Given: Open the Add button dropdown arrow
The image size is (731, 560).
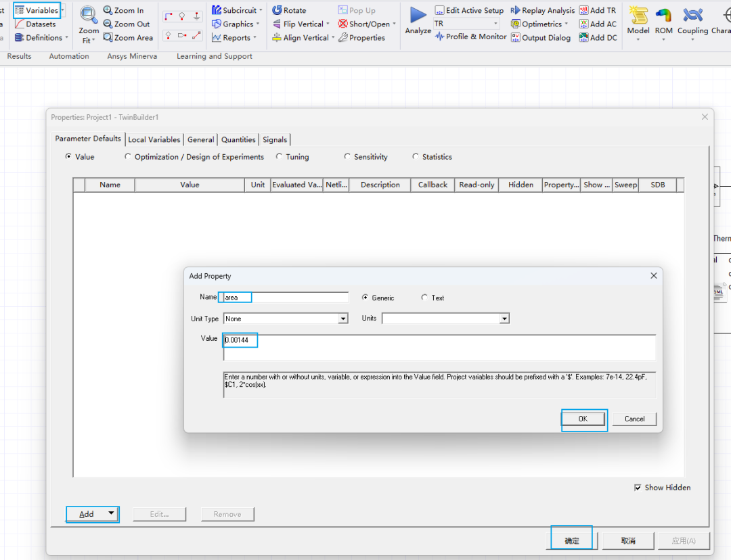Looking at the screenshot, I should [110, 514].
